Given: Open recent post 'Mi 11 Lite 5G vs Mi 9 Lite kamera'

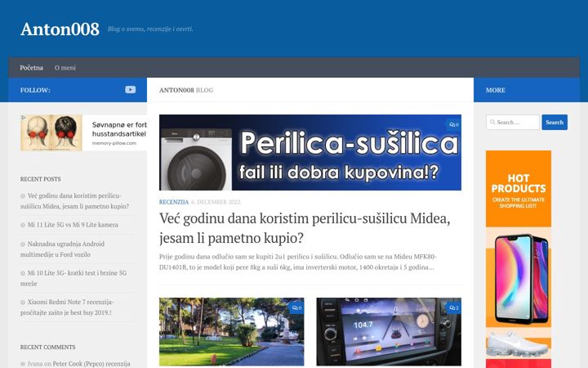Looking at the screenshot, I should (x=73, y=225).
